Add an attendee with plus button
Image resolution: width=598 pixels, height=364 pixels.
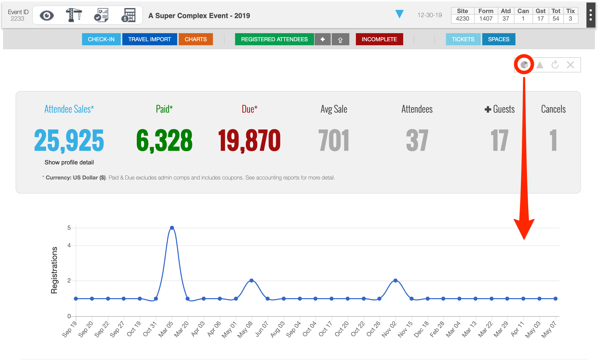[323, 39]
